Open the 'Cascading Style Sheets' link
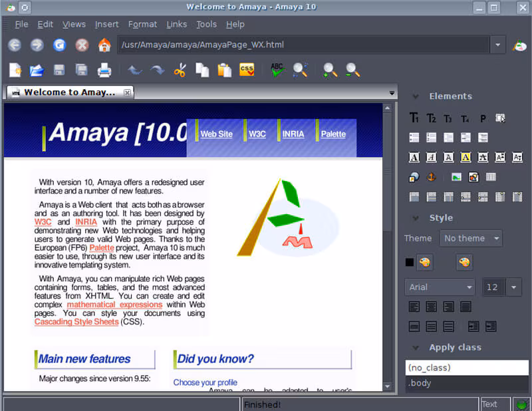The image size is (532, 411). pyautogui.click(x=76, y=322)
